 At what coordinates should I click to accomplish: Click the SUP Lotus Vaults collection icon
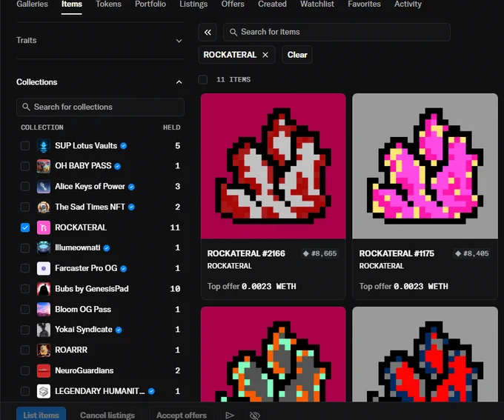[x=44, y=146]
